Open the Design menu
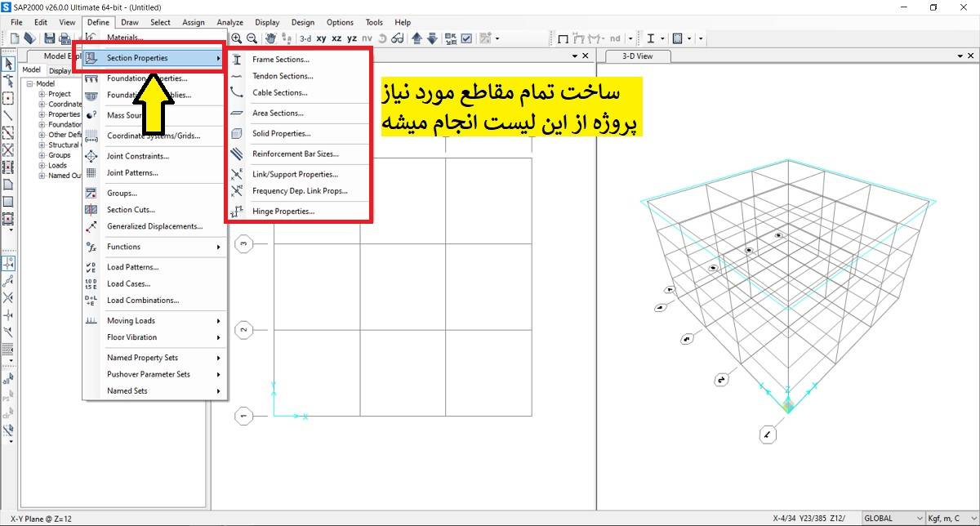Viewport: 980px width, 526px height. tap(303, 22)
